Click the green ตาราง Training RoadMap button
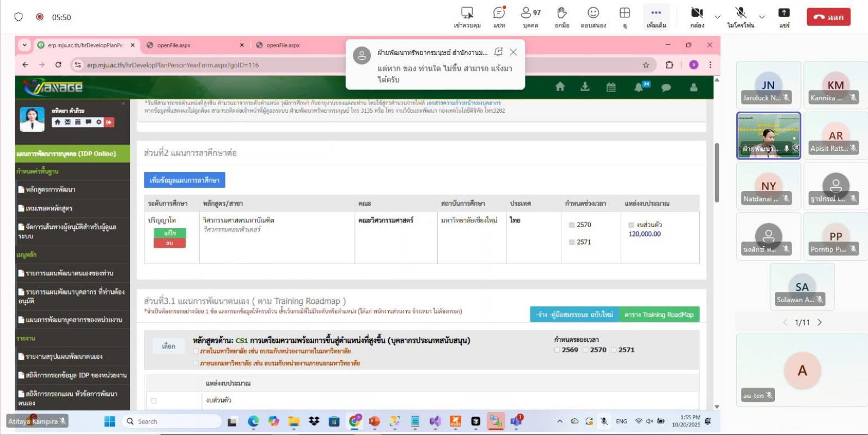 (659, 315)
